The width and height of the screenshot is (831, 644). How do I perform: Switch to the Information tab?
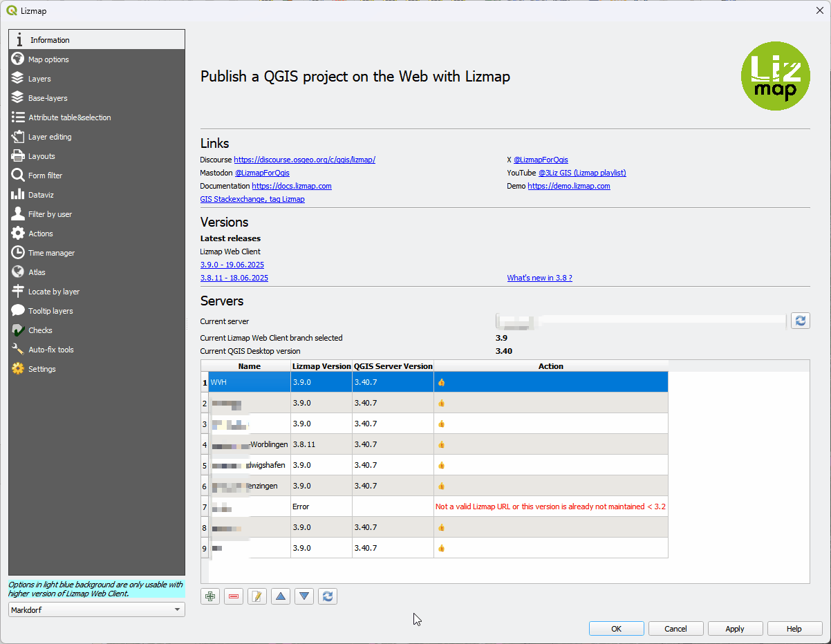[x=97, y=39]
